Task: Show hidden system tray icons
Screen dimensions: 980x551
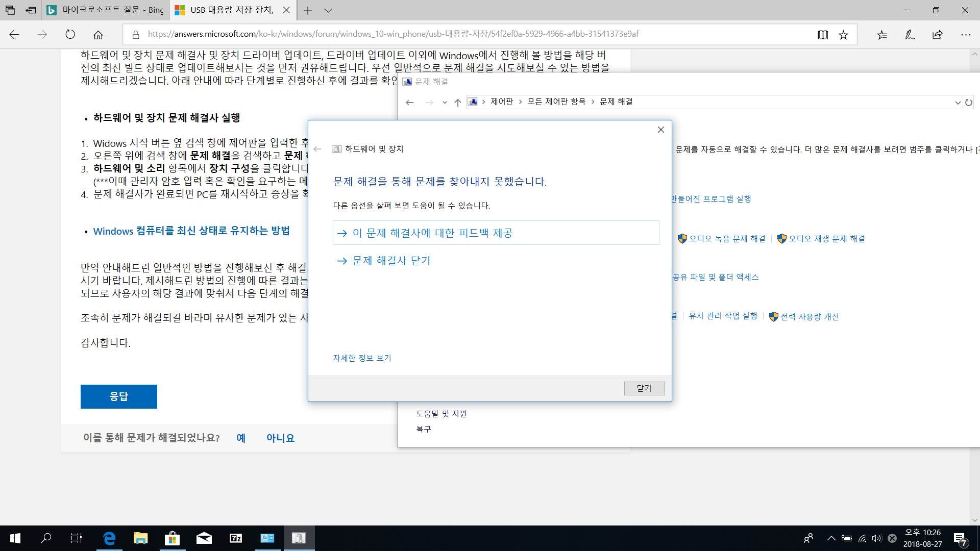Action: 831,538
